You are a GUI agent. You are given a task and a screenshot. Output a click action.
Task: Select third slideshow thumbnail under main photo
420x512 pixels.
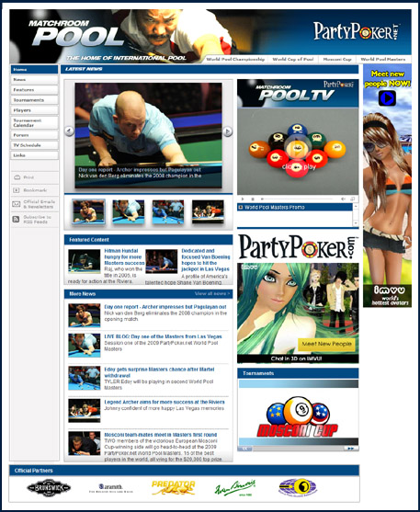168,211
